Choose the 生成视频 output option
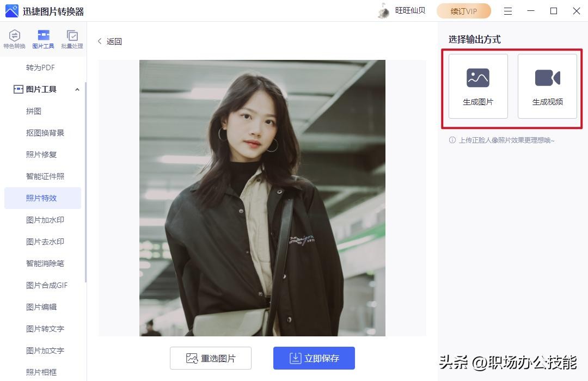The image size is (588, 381). coord(547,86)
